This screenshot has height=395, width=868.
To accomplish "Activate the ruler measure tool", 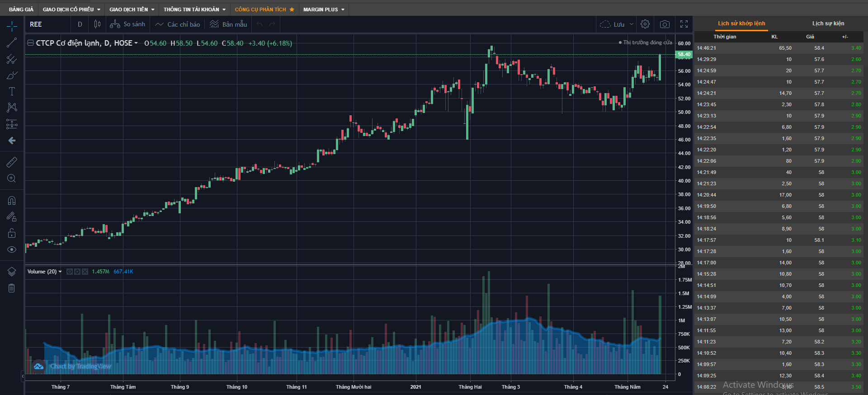I will click(12, 162).
